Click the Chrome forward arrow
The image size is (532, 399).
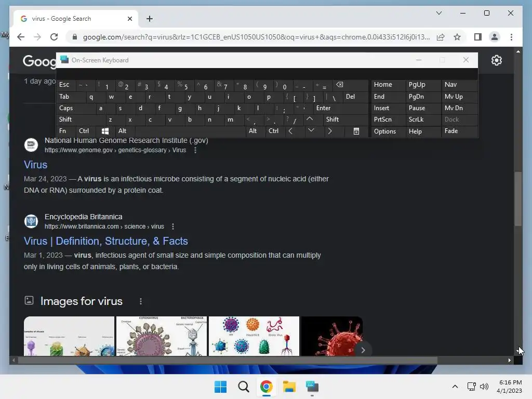point(37,37)
